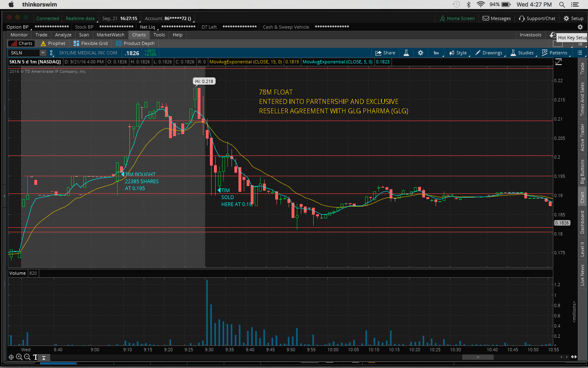Click the Home Screen button

(x=457, y=18)
